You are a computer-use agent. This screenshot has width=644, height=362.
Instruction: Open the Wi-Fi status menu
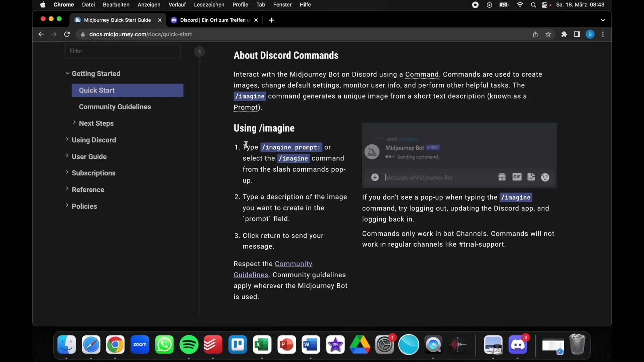pyautogui.click(x=520, y=5)
